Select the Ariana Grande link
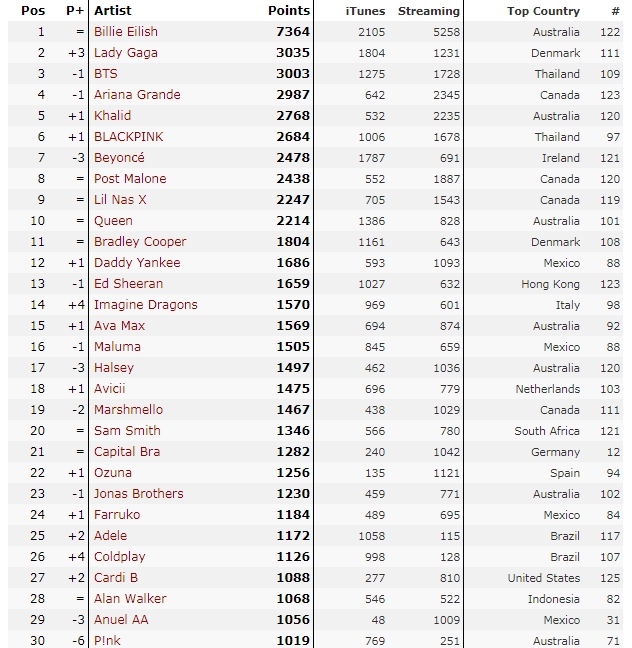The height and width of the screenshot is (648, 632). click(x=137, y=95)
